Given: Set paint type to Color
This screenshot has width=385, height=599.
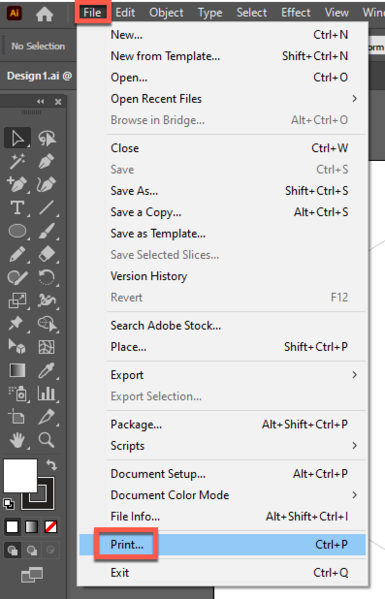Looking at the screenshot, I should (12, 527).
